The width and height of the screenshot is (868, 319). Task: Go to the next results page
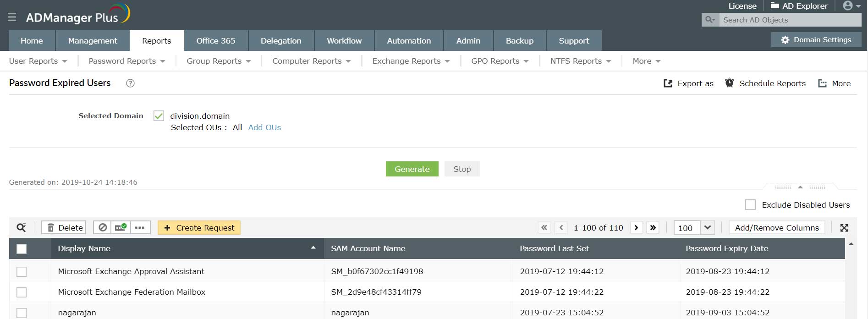pyautogui.click(x=636, y=228)
